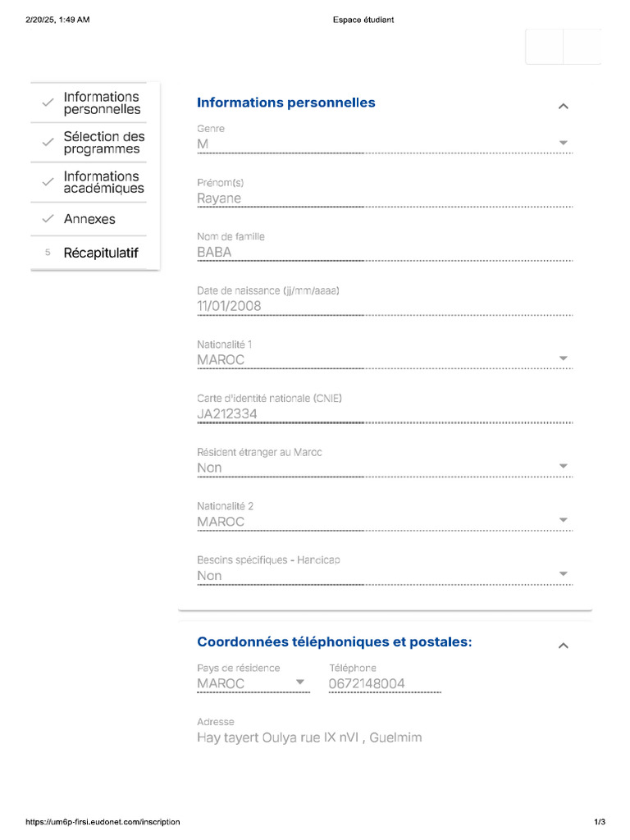Go to Récapitulatif step
Viewport: 630px width, 840px height.
click(101, 253)
